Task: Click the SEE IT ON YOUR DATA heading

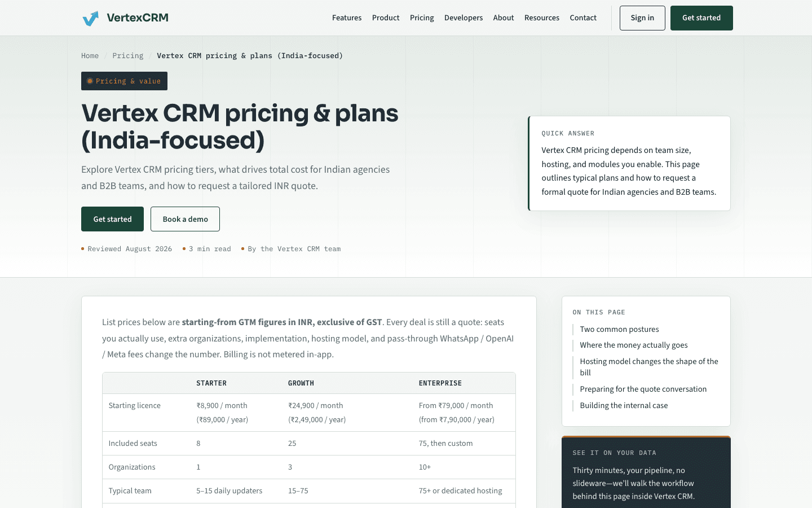Action: coord(614,453)
